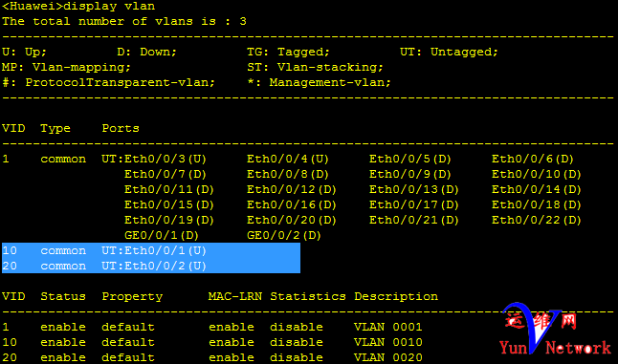Select the highlighted VLAN 10 row

tap(151, 250)
